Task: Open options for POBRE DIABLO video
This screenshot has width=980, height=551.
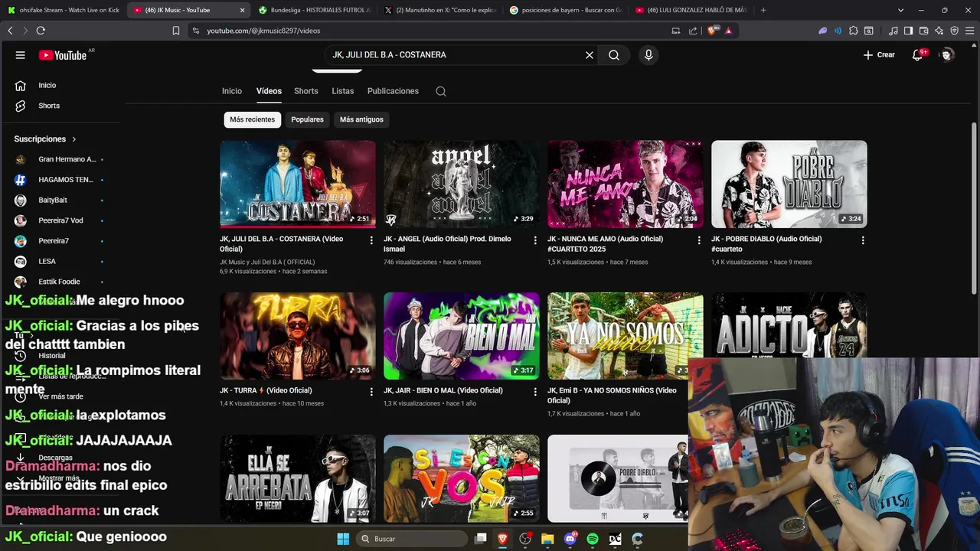Action: coord(863,240)
